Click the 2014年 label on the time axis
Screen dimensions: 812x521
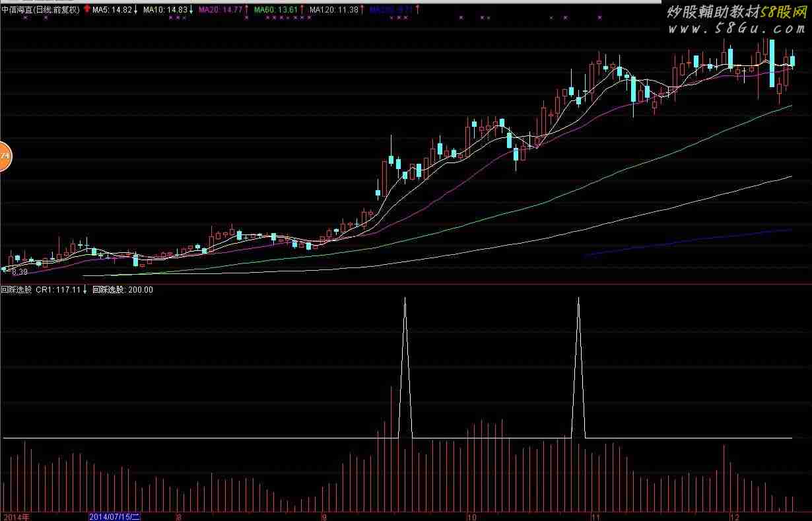click(15, 516)
